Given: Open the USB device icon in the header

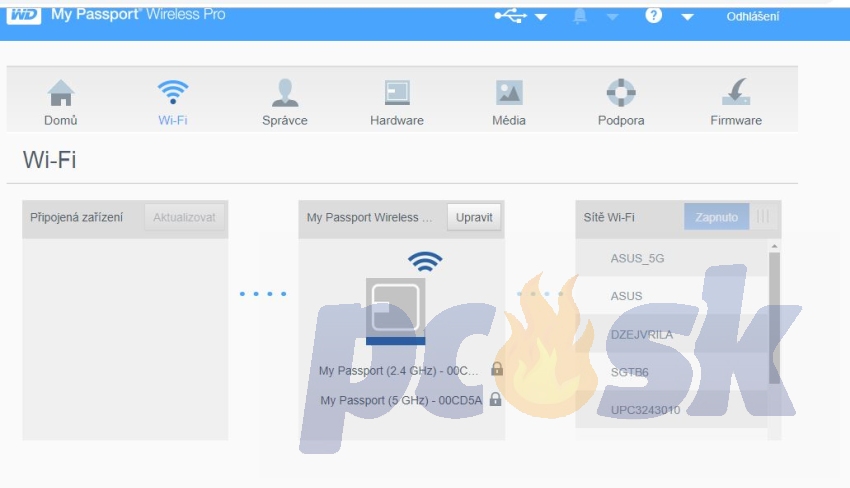Looking at the screenshot, I should (511, 16).
